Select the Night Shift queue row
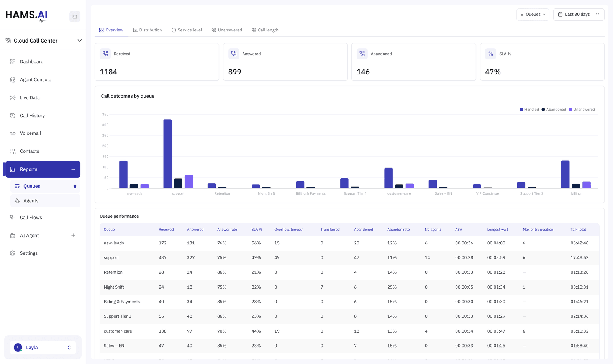 [x=349, y=287]
